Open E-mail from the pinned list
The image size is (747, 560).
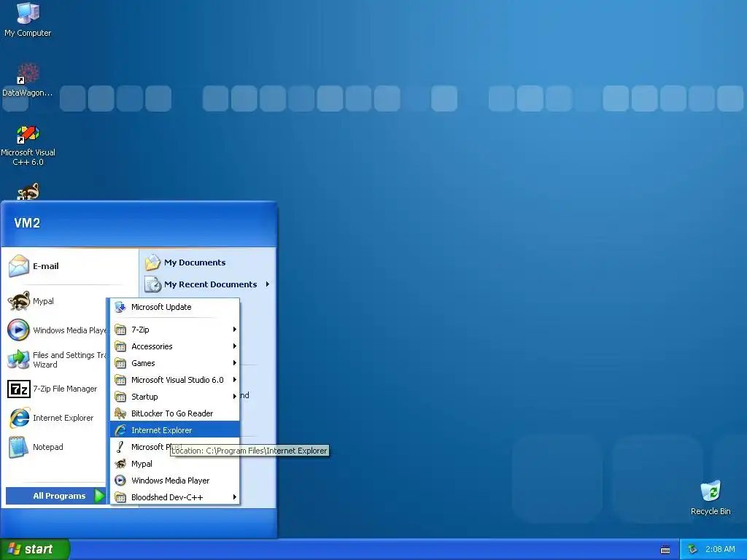coord(69,266)
